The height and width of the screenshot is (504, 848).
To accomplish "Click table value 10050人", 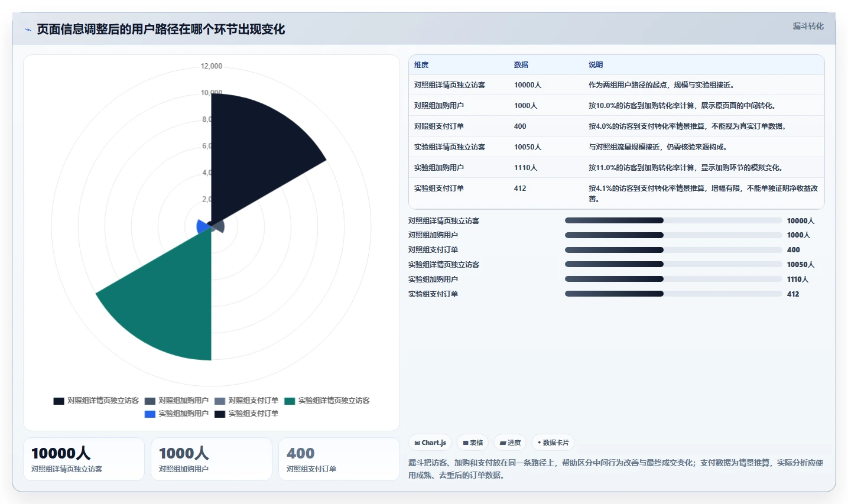I will [x=528, y=147].
